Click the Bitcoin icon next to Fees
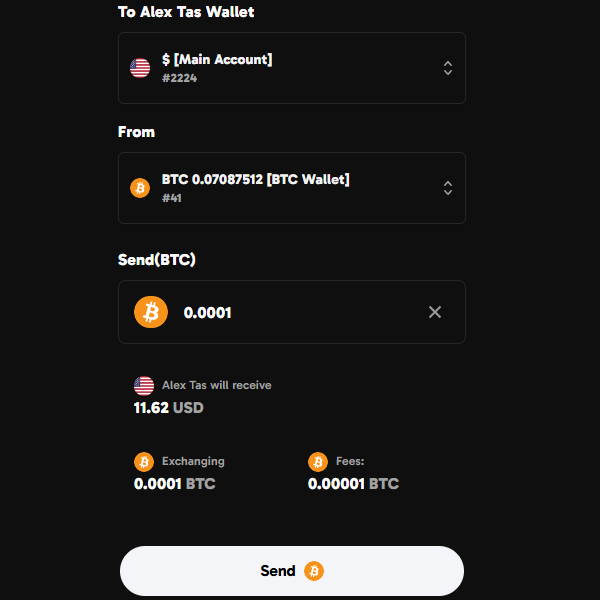Image resolution: width=600 pixels, height=600 pixels. pyautogui.click(x=318, y=462)
